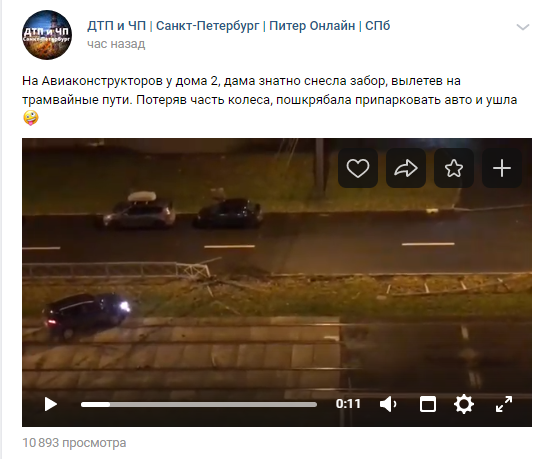Click the crazy face emoji in the post

pyautogui.click(x=31, y=118)
